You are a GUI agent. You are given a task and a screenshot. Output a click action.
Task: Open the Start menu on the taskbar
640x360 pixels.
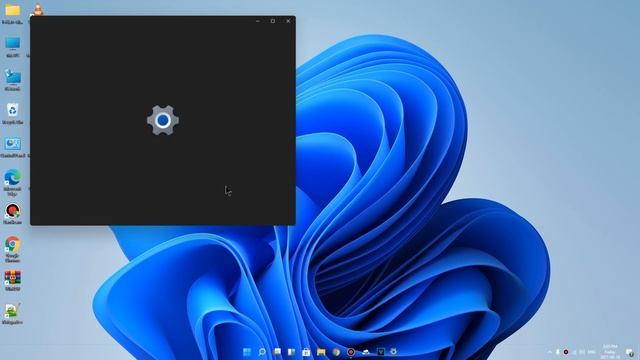click(247, 352)
